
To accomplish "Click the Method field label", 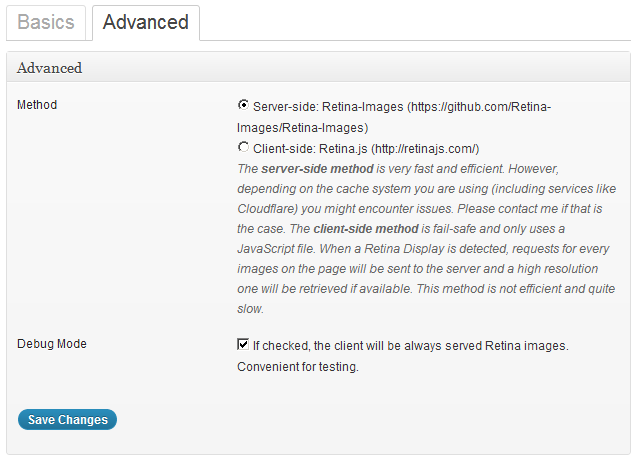I will [37, 105].
